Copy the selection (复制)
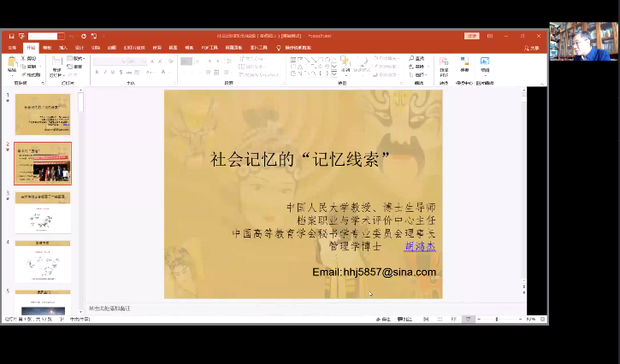Viewport: 620px width, 364px height. coord(29,67)
